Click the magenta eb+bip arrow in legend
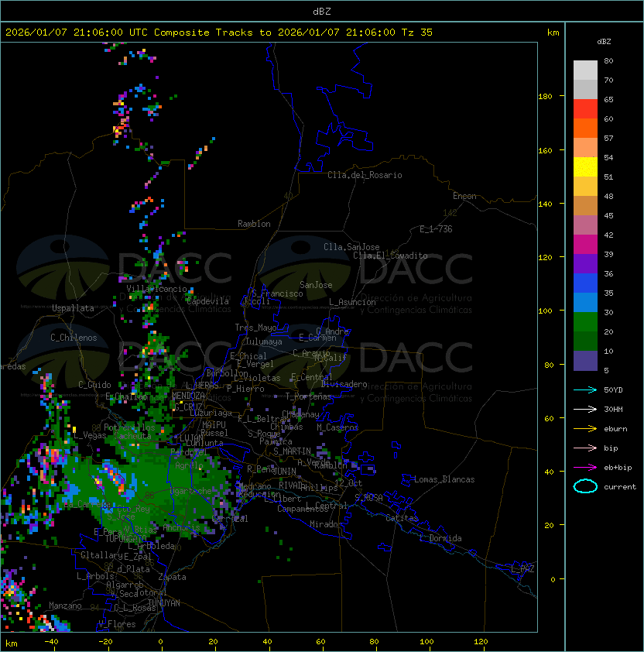 pyautogui.click(x=585, y=468)
